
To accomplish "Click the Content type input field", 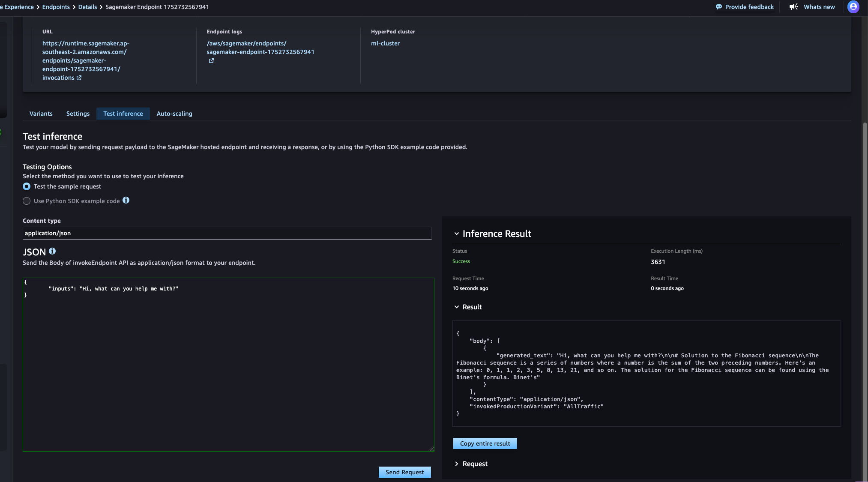I will pos(227,233).
